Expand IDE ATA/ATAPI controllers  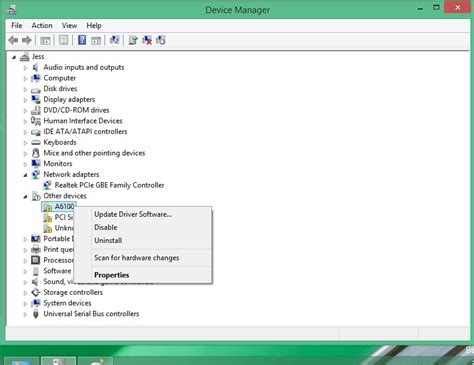tap(25, 132)
